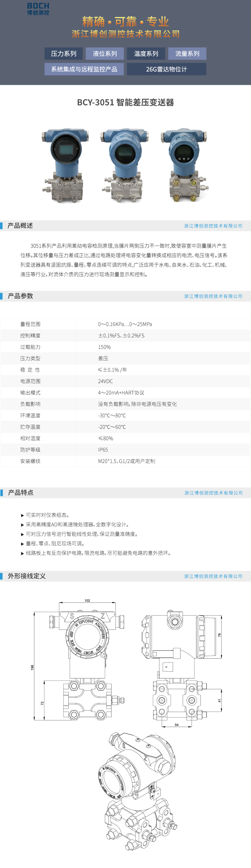
Task: Click the 控制精度 row label
Action: click(31, 336)
